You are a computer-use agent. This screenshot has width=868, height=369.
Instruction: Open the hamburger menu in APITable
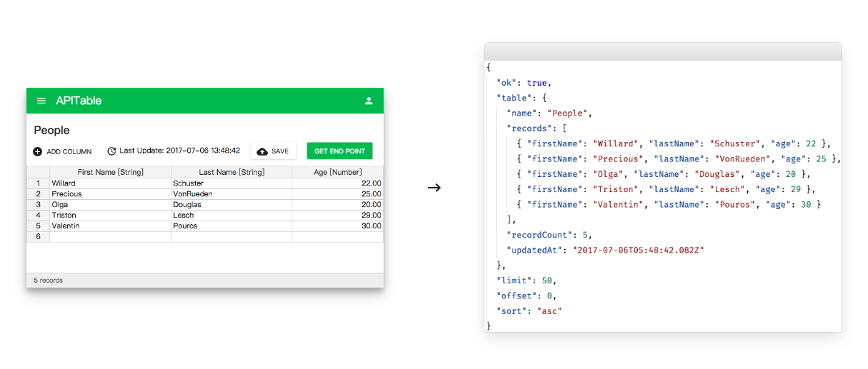pyautogui.click(x=41, y=101)
